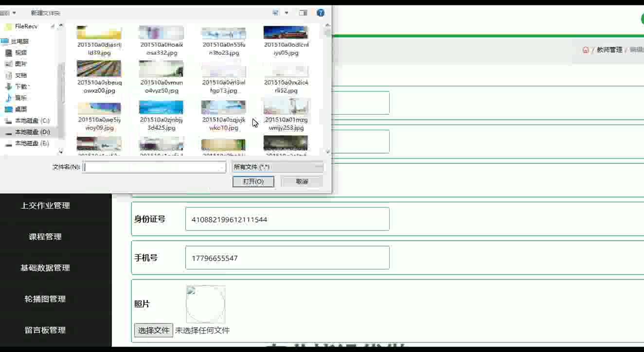Select 本地磁盘 (C:) drive

[x=32, y=121]
